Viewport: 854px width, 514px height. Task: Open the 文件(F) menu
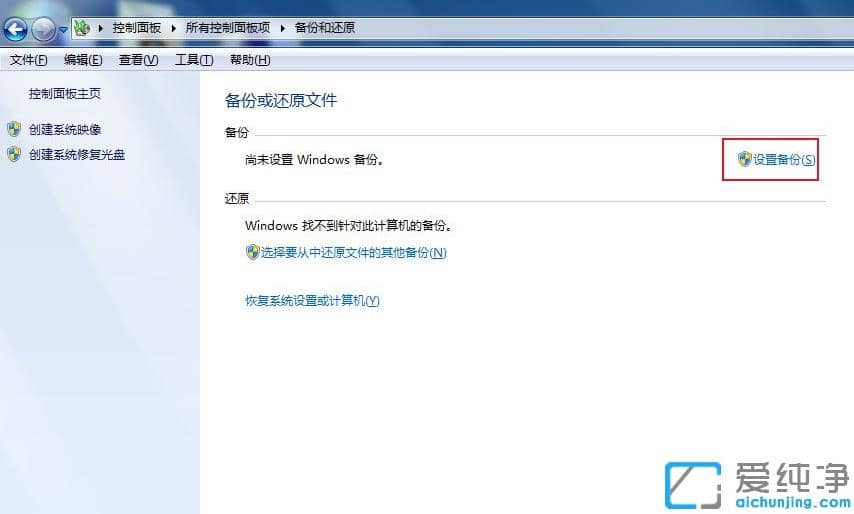click(x=28, y=60)
